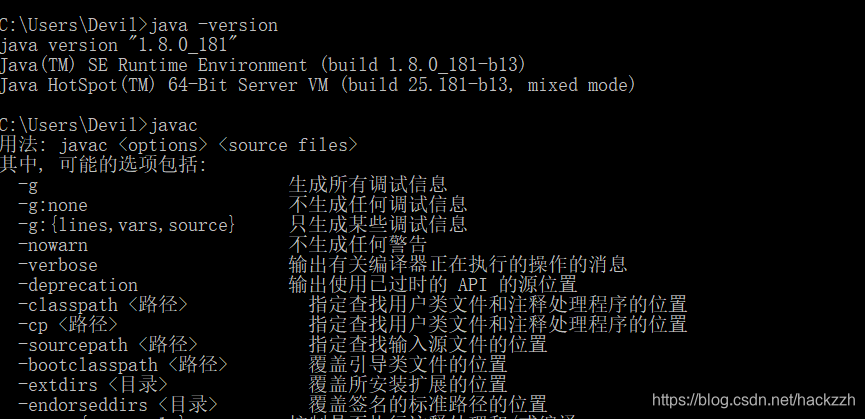This screenshot has width=865, height=419.
Task: Click the javac command on second prompt
Action: pyautogui.click(x=174, y=125)
